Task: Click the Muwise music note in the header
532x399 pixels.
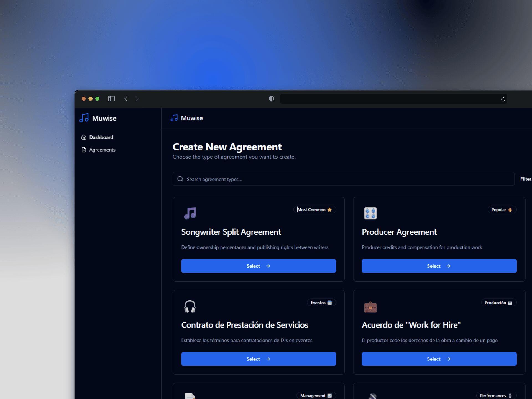Action: tap(174, 118)
